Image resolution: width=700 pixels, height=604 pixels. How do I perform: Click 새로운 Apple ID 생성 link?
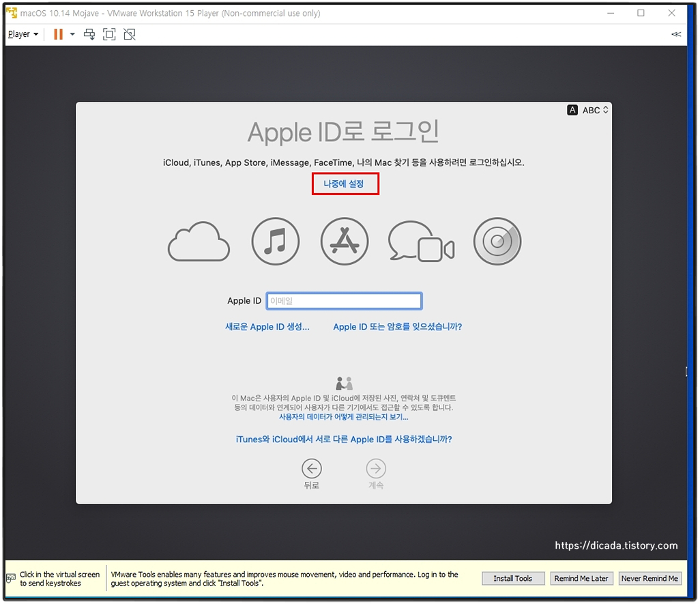tap(267, 327)
